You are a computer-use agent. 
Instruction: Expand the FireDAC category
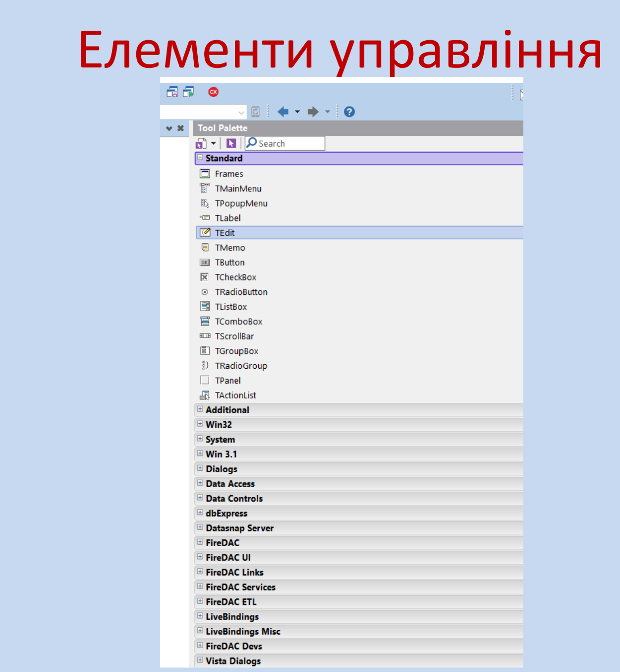click(200, 542)
